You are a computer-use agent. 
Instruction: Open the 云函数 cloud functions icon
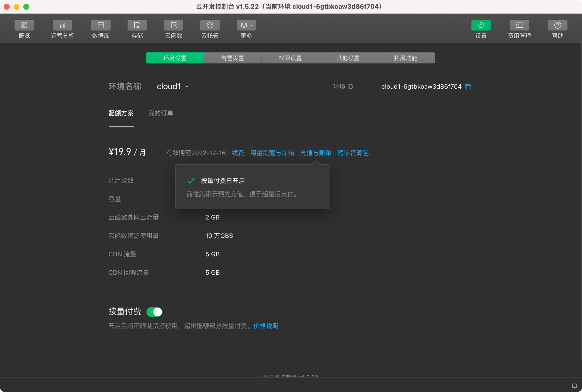coord(173,25)
